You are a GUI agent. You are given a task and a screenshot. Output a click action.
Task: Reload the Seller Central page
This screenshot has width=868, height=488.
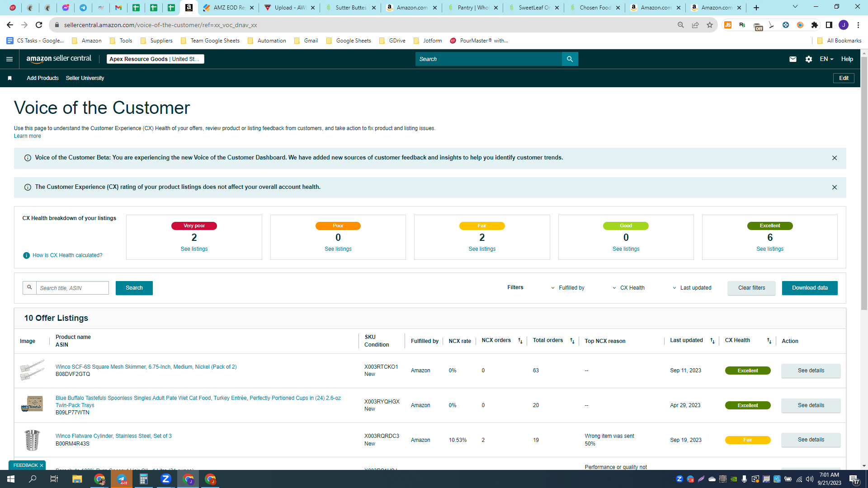click(39, 25)
